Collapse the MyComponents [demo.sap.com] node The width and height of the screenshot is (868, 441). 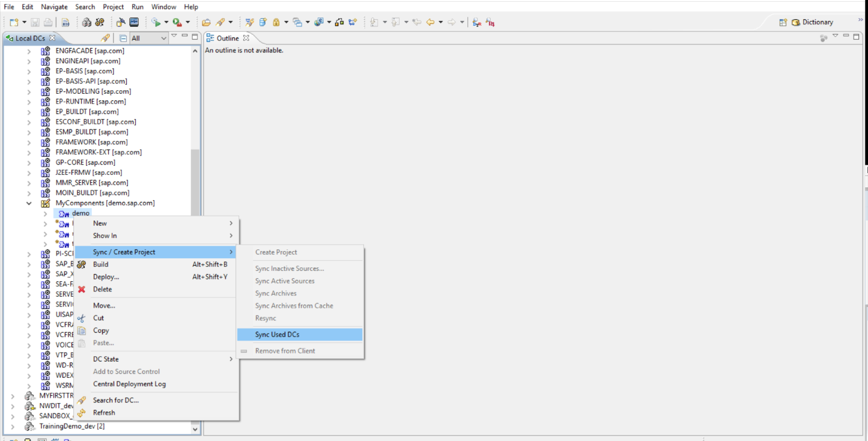click(29, 203)
